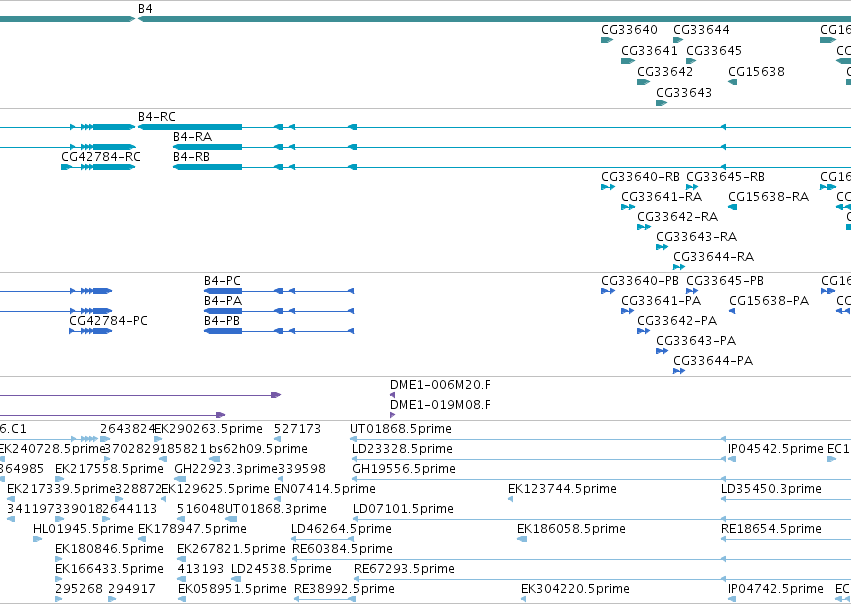Screen dimensions: 851x604
Task: Select protein CG42784-PC
Action: point(108,321)
